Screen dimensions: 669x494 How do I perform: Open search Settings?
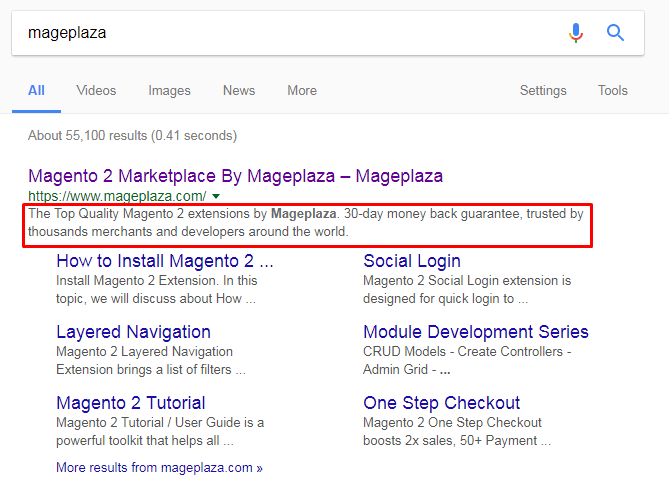[543, 90]
